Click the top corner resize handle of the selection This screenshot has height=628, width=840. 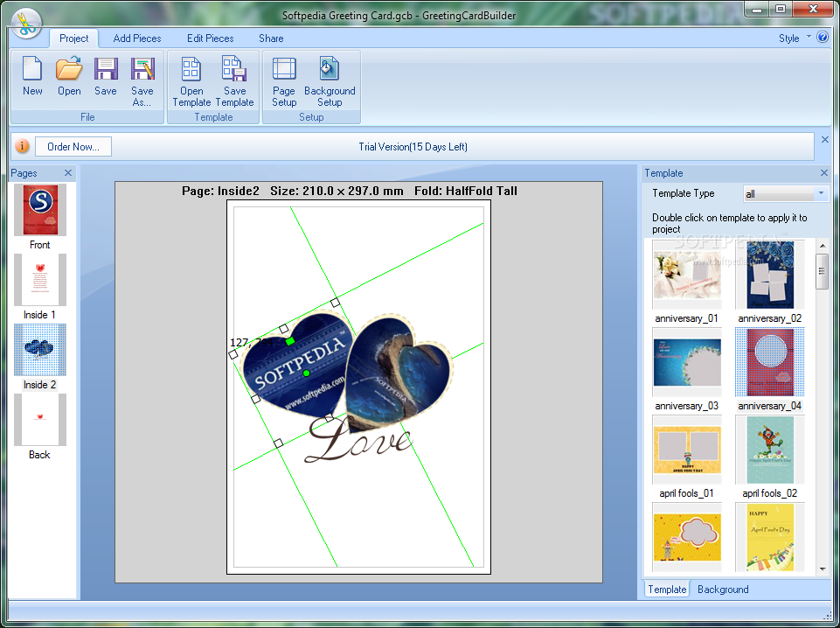(x=335, y=303)
